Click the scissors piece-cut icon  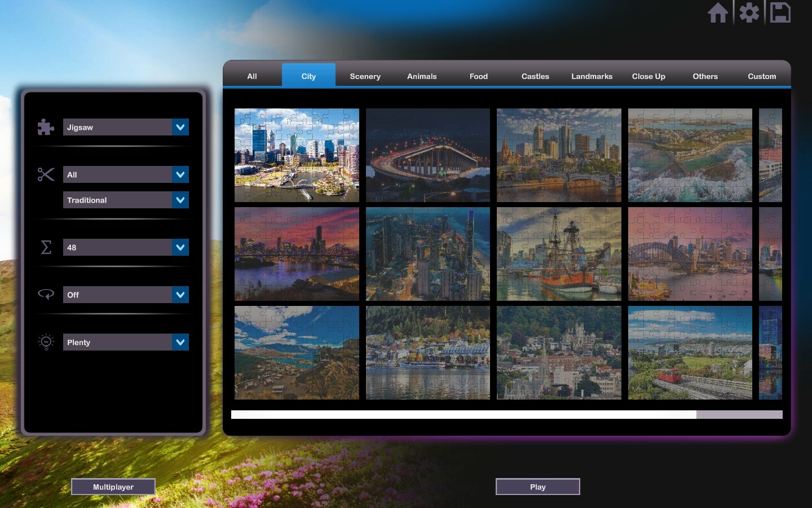click(46, 174)
